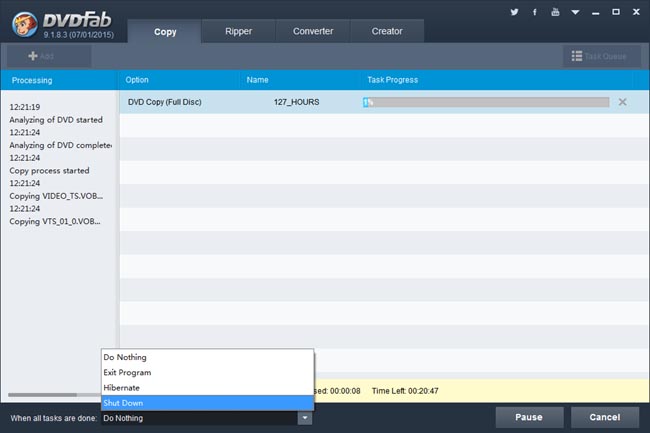
Task: Maximize the DVDFab window
Action: coord(616,12)
